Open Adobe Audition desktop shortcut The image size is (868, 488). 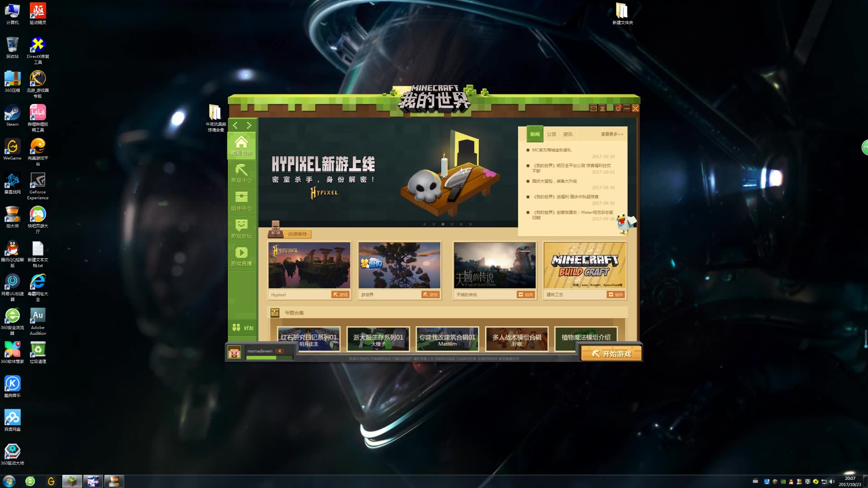click(x=38, y=322)
